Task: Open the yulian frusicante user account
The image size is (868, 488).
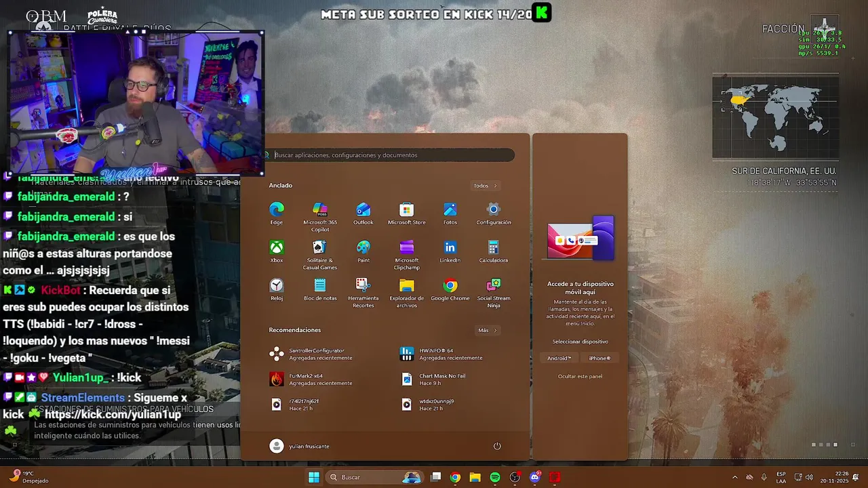Action: pos(299,446)
